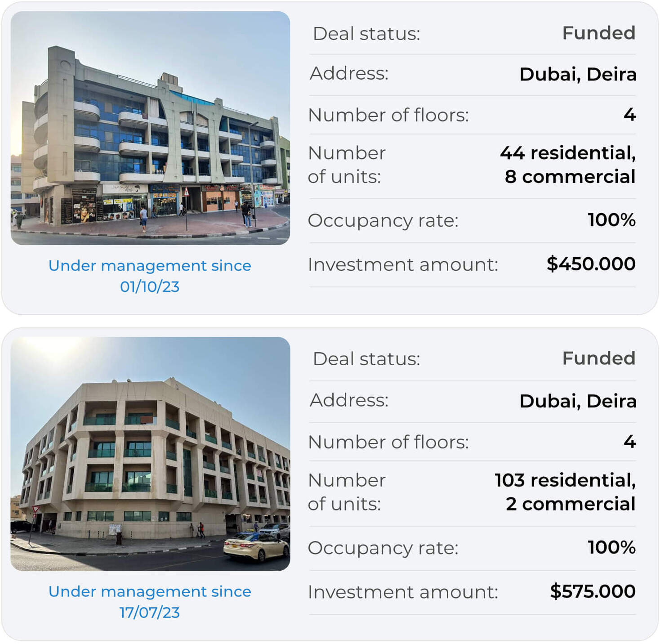The image size is (660, 644).
Task: Click "Deal status" label in the 01/10/23 card
Action: pyautogui.click(x=366, y=34)
